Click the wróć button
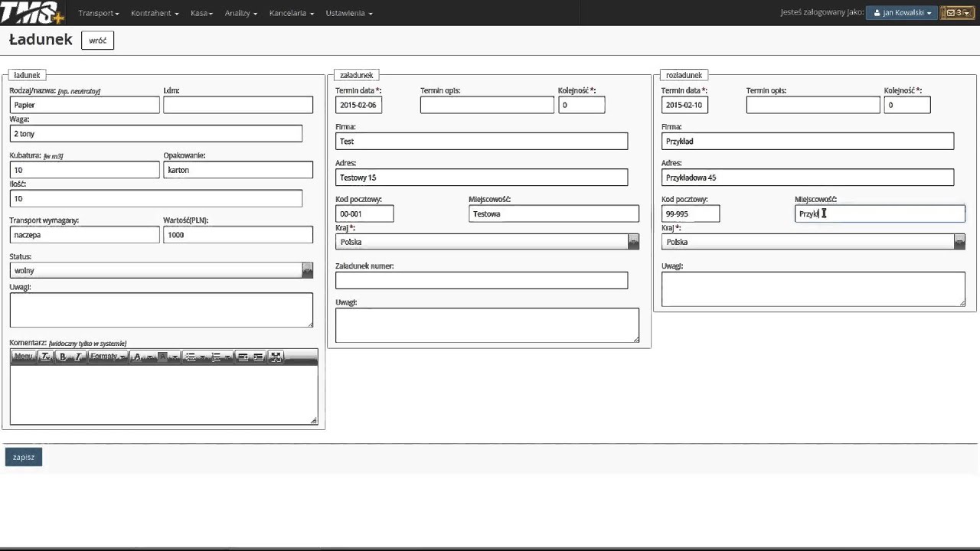 [97, 40]
